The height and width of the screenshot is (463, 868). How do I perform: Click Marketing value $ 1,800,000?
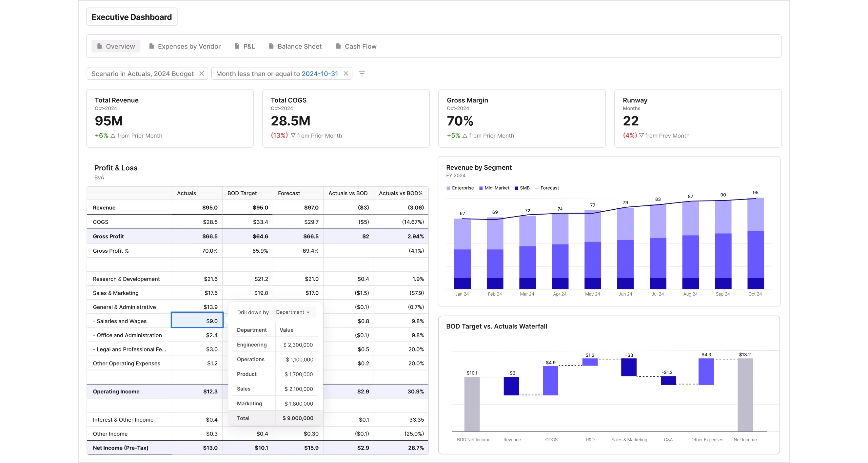coord(299,404)
